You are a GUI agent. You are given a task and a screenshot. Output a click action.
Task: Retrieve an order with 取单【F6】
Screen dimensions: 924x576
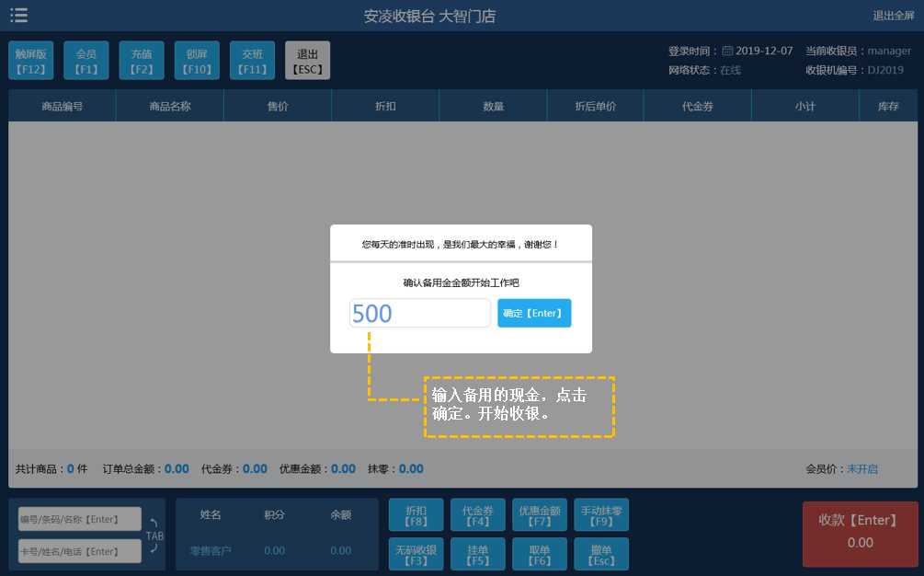coord(539,553)
